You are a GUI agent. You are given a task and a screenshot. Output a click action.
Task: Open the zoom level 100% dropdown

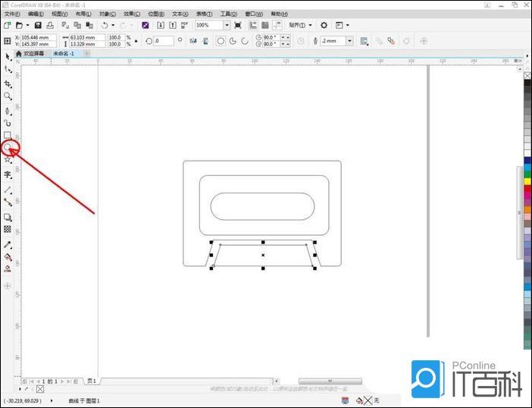tap(227, 25)
